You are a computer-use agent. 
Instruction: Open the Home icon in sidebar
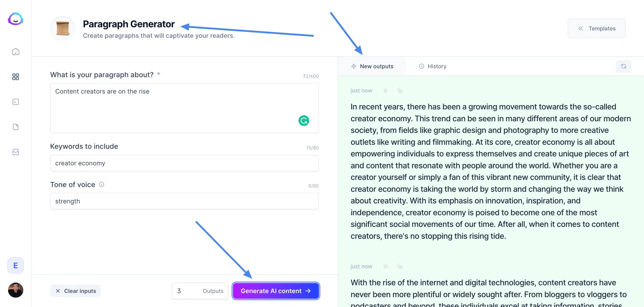(x=15, y=52)
